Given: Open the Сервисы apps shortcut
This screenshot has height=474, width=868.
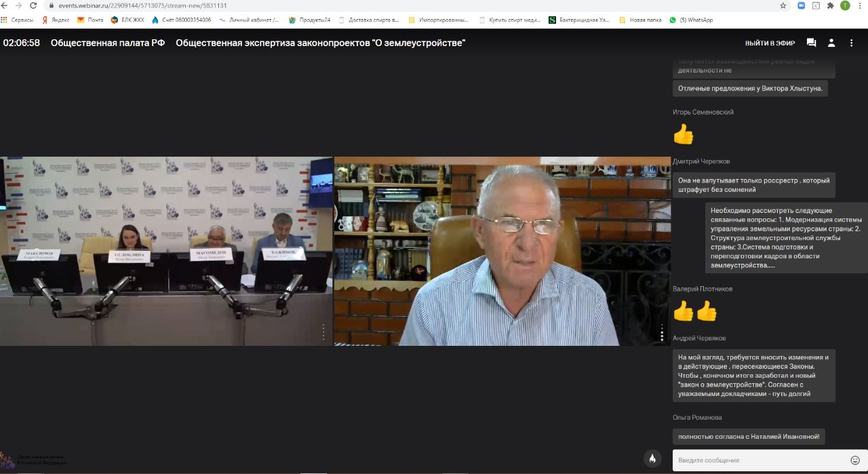Looking at the screenshot, I should 18,20.
